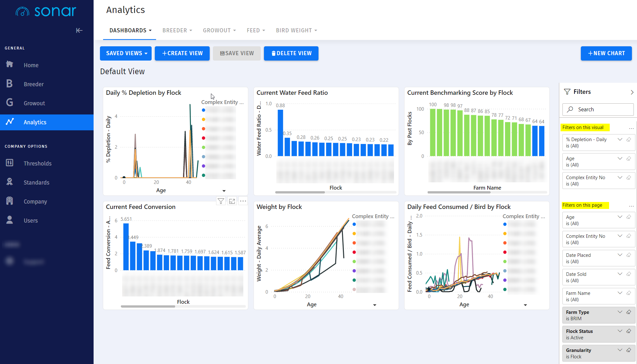
Task: Open legend scroll arrow on Daily % Depletion chart
Action: (x=224, y=191)
